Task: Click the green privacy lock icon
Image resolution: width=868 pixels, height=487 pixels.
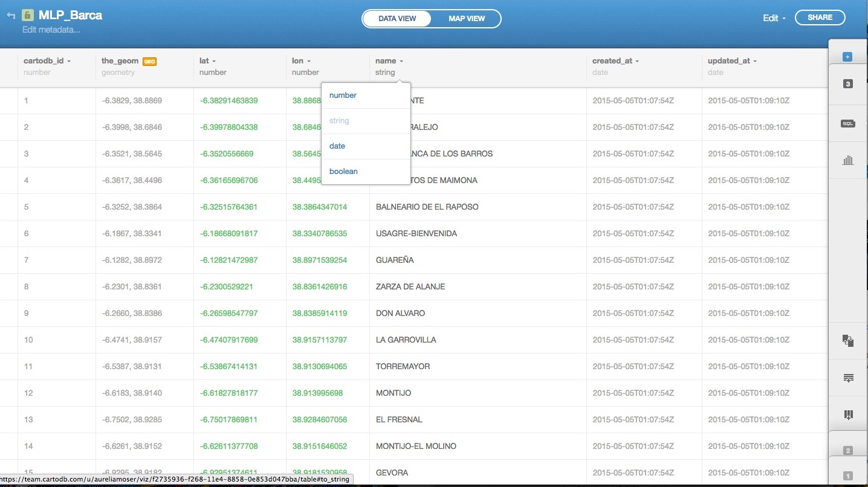Action: click(x=27, y=15)
